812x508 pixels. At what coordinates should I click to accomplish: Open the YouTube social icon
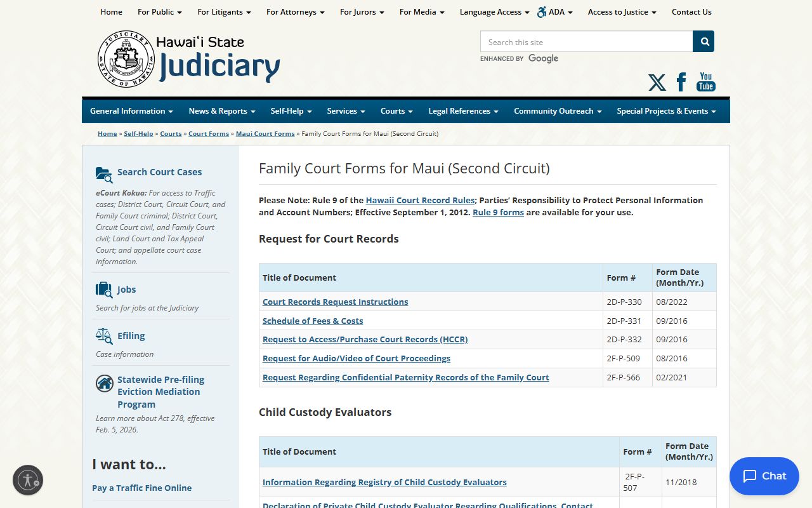pyautogui.click(x=706, y=82)
